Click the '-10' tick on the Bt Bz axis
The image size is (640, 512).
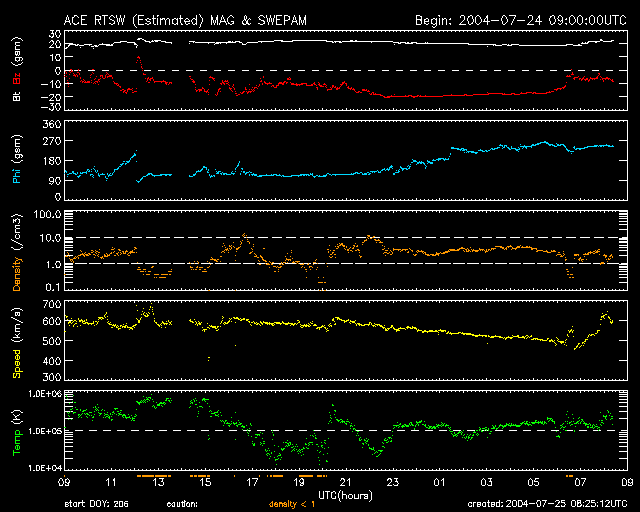pos(51,84)
